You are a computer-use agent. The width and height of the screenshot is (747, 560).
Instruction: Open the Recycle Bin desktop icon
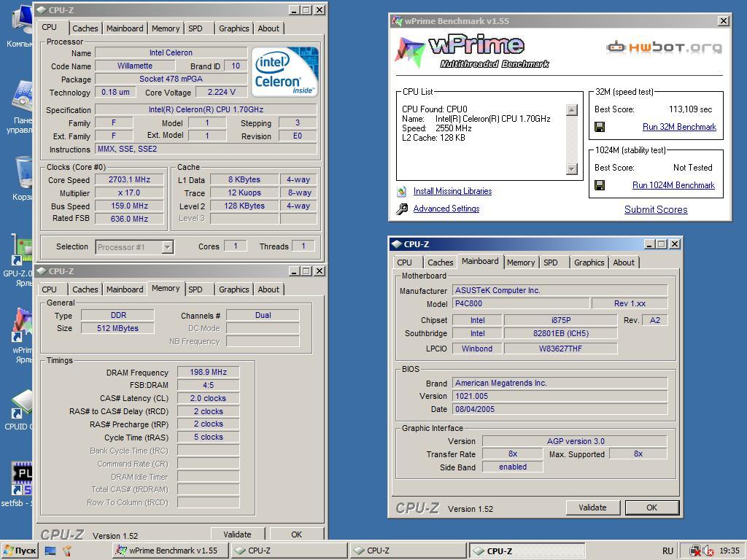(x=24, y=172)
